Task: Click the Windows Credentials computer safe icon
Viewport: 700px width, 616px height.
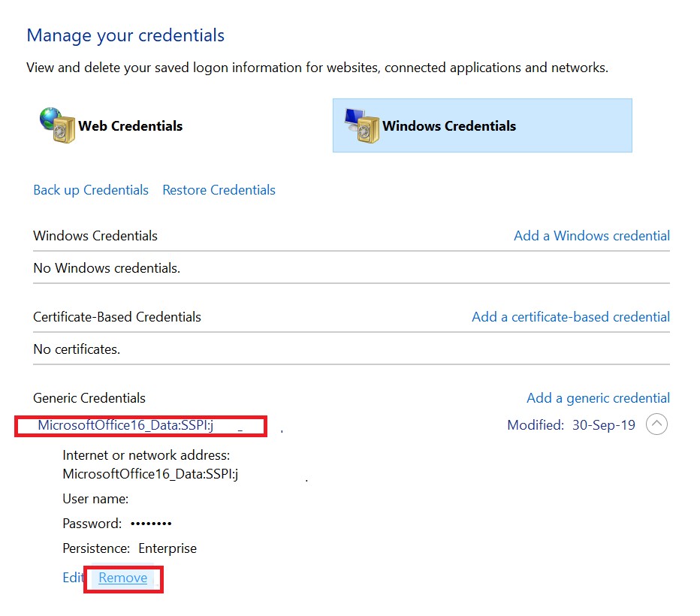Action: click(x=362, y=125)
